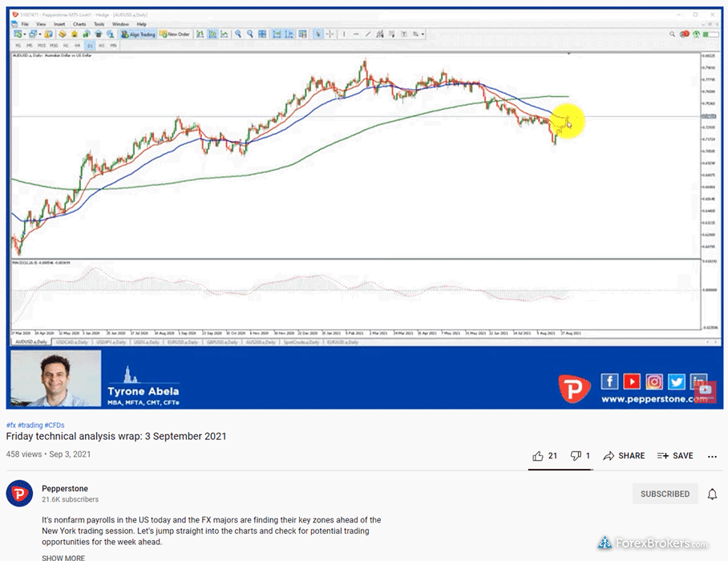Image resolution: width=728 pixels, height=561 pixels.
Task: Toggle Chart Shift icon
Action: (289, 34)
